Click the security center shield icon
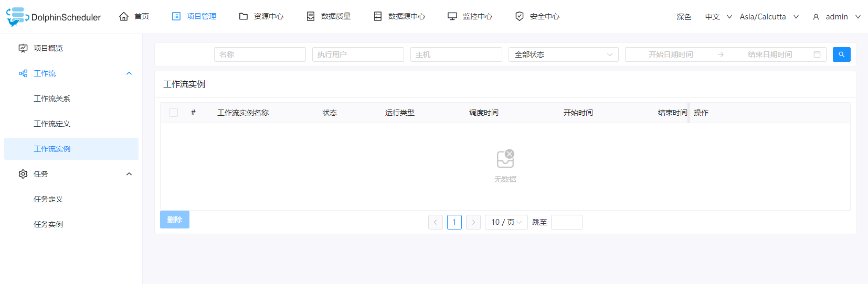 pyautogui.click(x=520, y=16)
